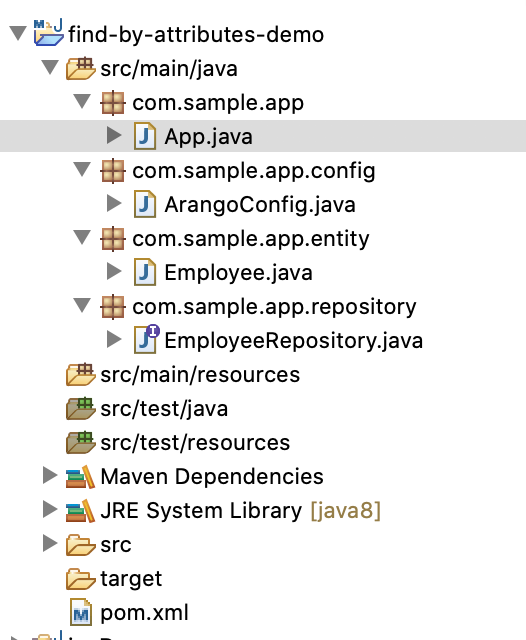The width and height of the screenshot is (526, 640).
Task: Click the Maven Dependencies library icon
Action: [x=80, y=477]
